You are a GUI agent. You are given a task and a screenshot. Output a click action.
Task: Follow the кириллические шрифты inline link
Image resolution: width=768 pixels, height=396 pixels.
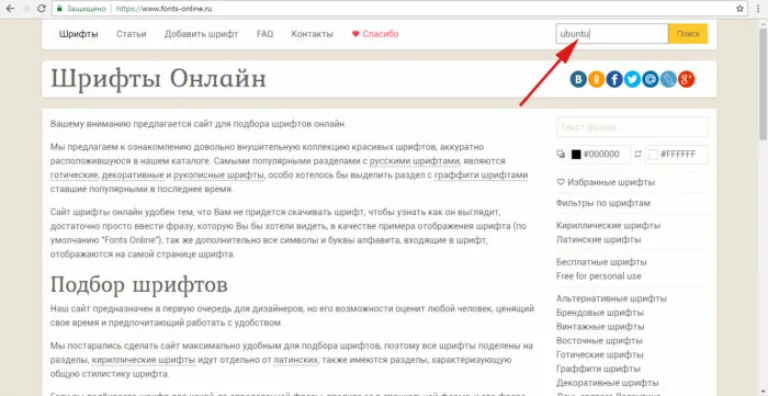(144, 360)
